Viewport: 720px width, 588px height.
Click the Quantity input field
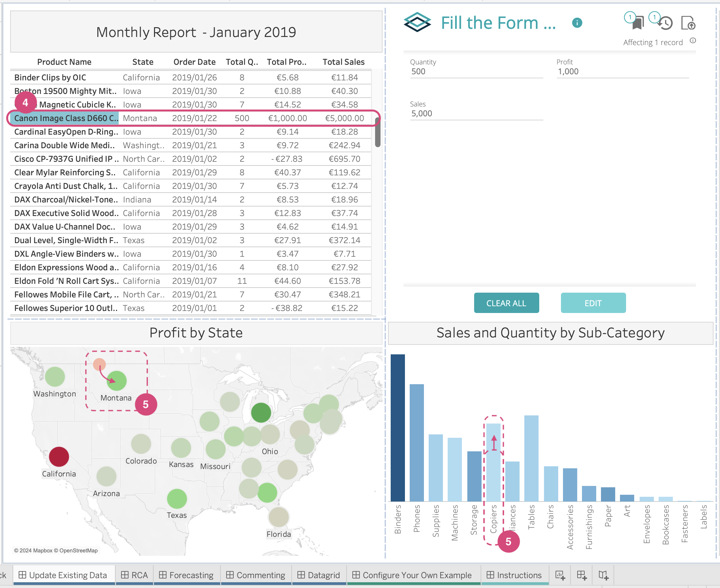click(x=476, y=72)
